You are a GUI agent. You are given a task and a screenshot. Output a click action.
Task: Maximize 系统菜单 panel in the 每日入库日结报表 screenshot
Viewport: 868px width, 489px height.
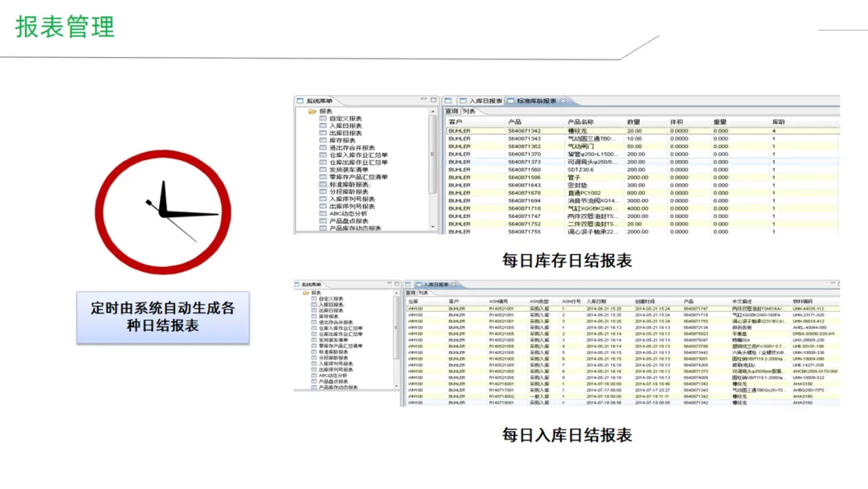tap(396, 284)
